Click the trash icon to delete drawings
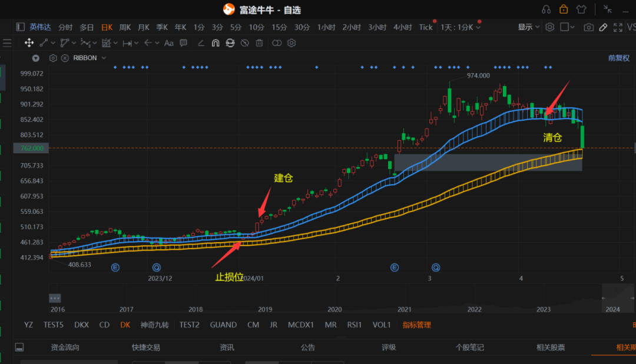The width and height of the screenshot is (636, 364). 259,43
